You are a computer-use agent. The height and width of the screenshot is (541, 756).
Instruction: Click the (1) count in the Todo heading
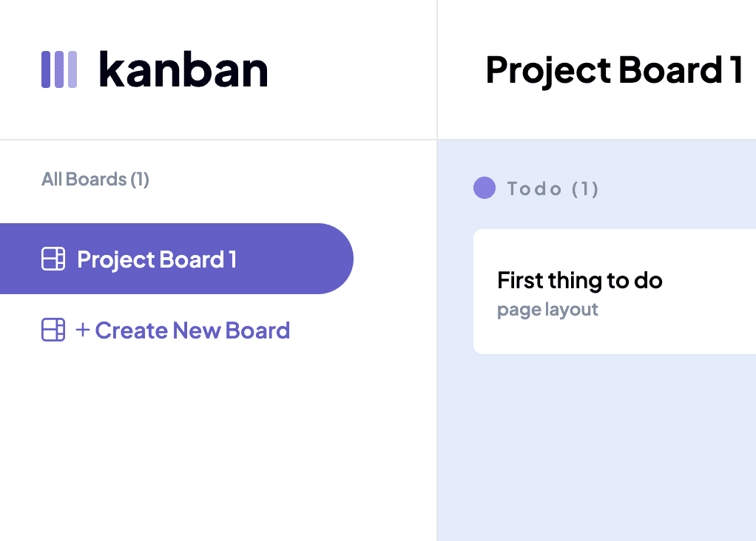point(585,189)
